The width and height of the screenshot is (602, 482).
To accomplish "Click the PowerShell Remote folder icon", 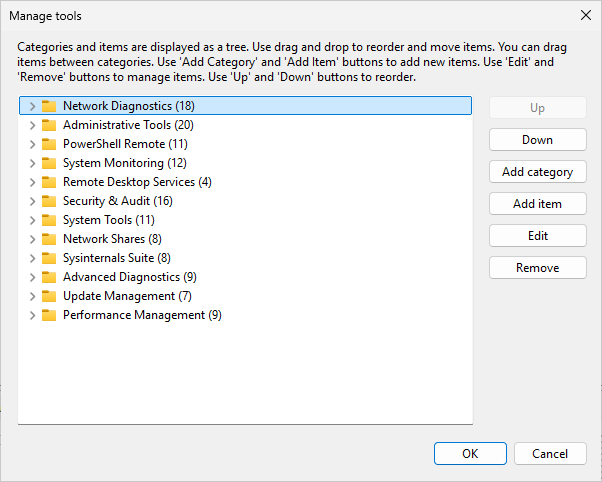I will tap(48, 144).
